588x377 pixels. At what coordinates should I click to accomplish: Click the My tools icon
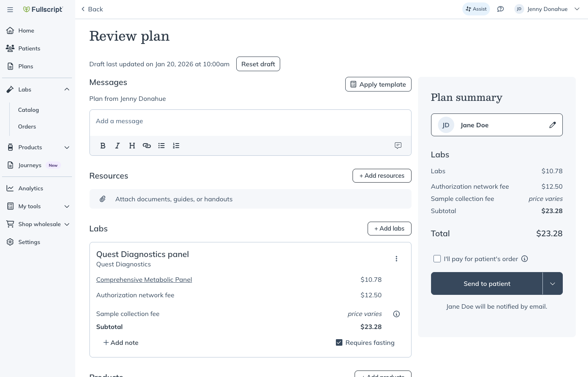pos(10,206)
